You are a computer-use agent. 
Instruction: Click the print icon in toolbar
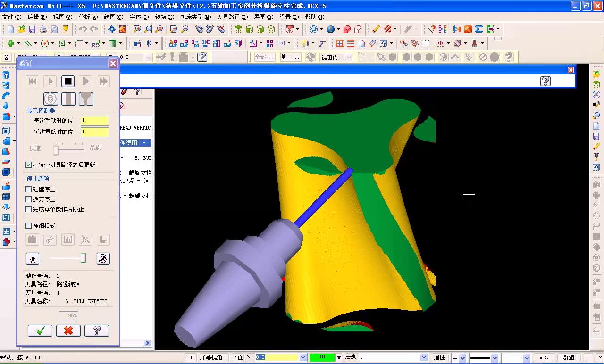[43, 29]
